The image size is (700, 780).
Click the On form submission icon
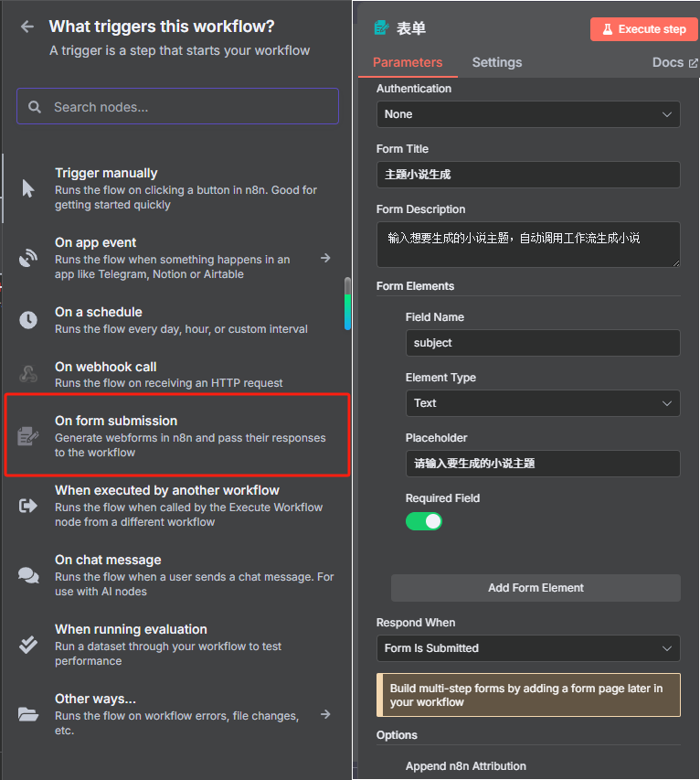click(28, 436)
